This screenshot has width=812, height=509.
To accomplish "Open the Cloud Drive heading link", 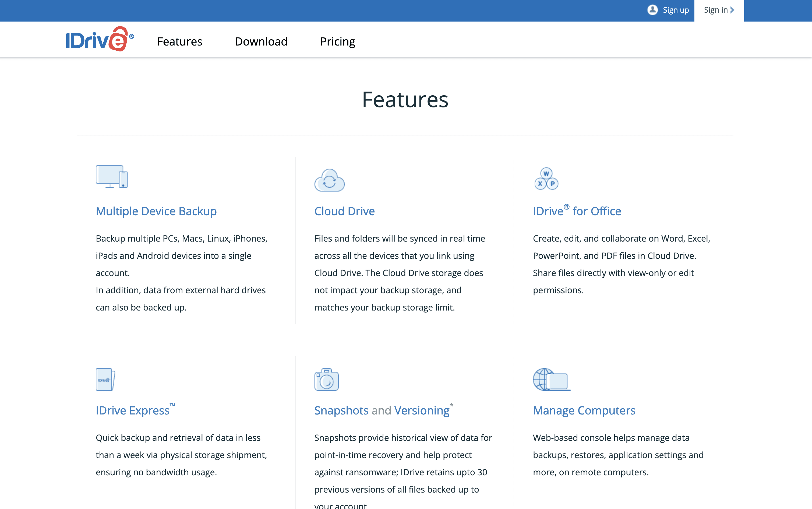I will (x=344, y=211).
